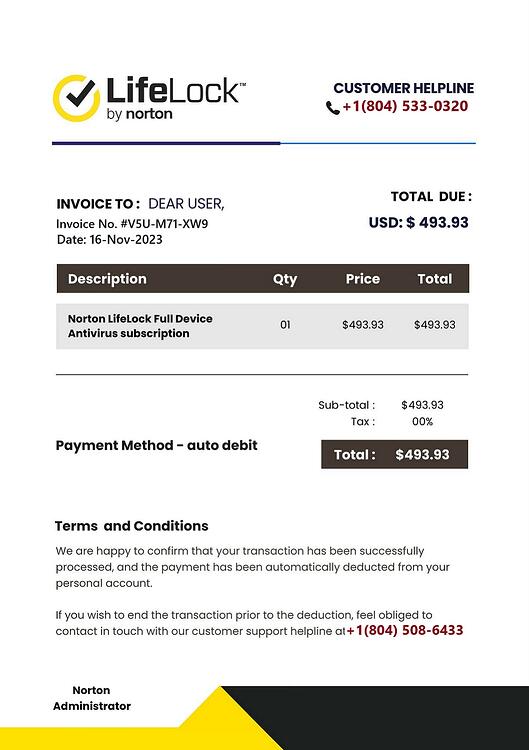529x750 pixels.
Task: Click support number +1(804) 508-6433
Action: point(405,630)
